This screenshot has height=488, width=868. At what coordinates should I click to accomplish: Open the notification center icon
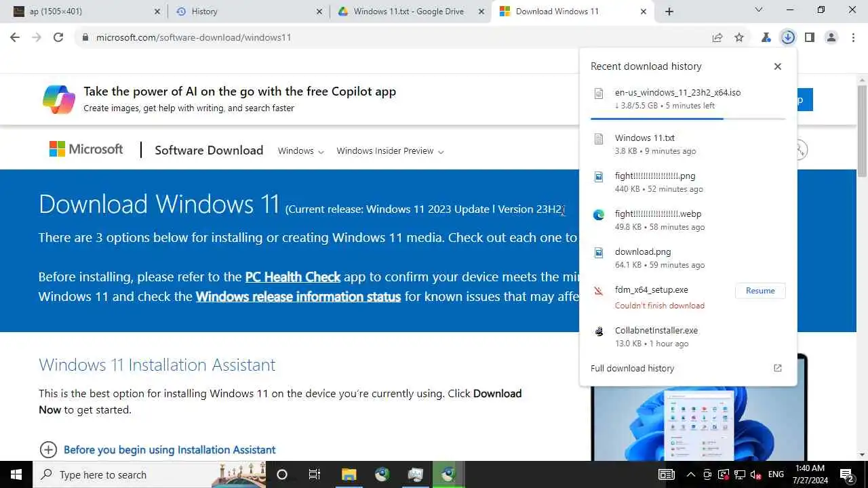coord(846,474)
